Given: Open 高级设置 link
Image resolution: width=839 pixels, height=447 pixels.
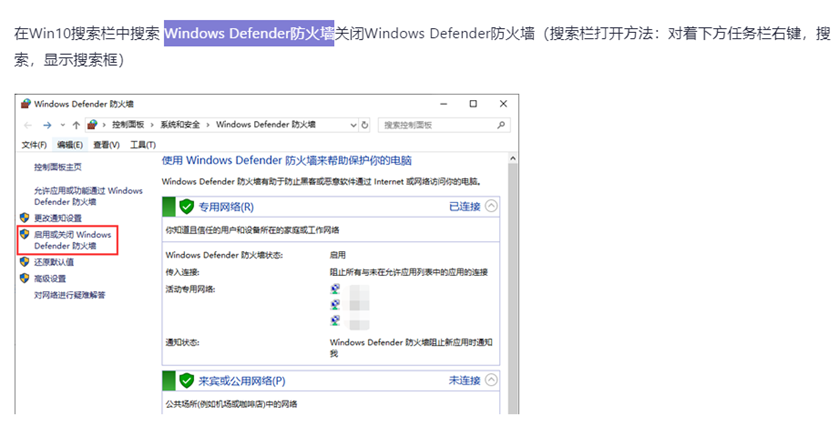Looking at the screenshot, I should 50,278.
